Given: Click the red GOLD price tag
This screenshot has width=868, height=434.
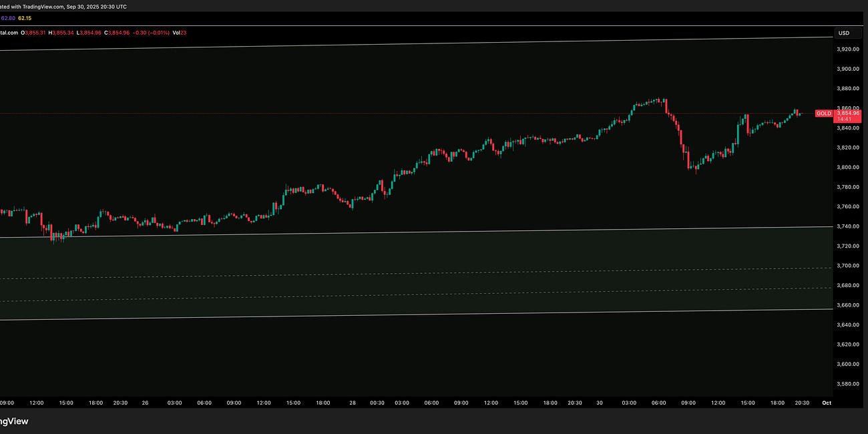Looking at the screenshot, I should click(x=824, y=114).
